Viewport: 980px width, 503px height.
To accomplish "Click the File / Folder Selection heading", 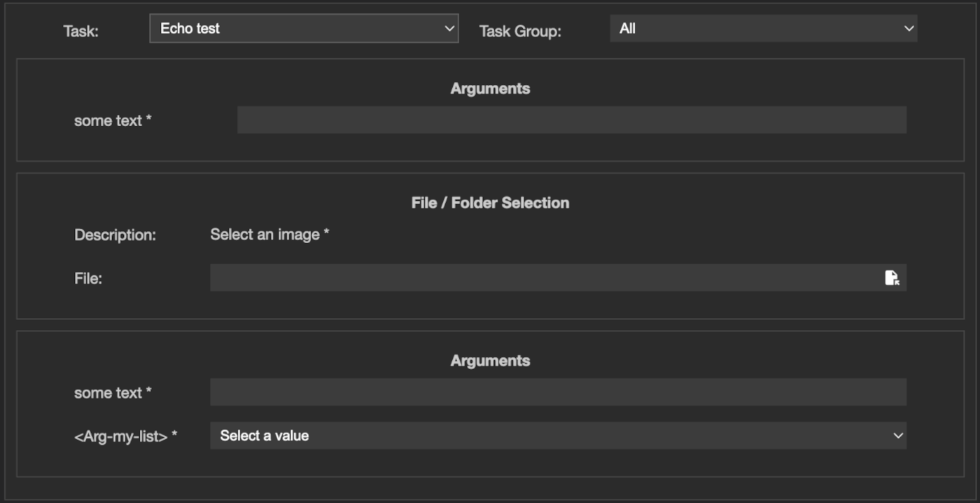I will (490, 202).
